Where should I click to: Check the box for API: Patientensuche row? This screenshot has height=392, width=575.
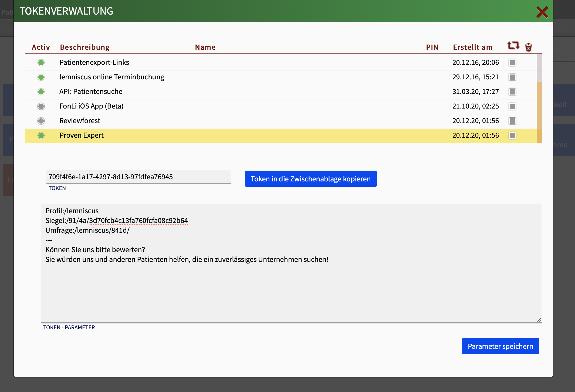[512, 92]
